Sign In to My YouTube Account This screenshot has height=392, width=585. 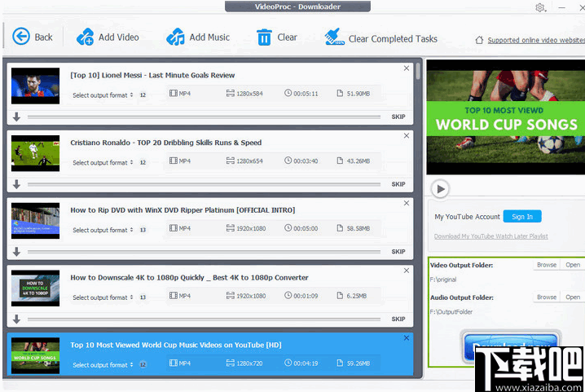pyautogui.click(x=522, y=217)
